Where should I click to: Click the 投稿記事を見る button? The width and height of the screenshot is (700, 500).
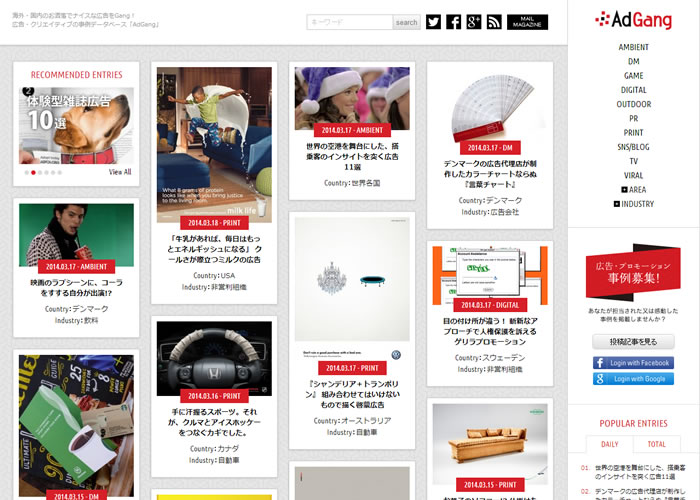coord(633,342)
